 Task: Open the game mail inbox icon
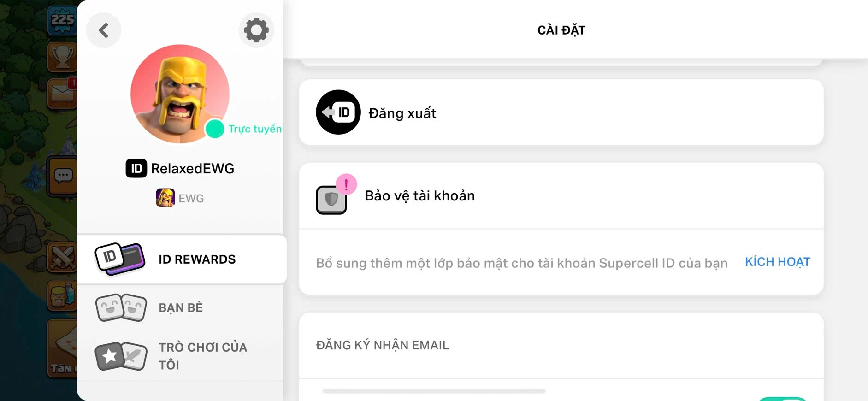click(62, 93)
